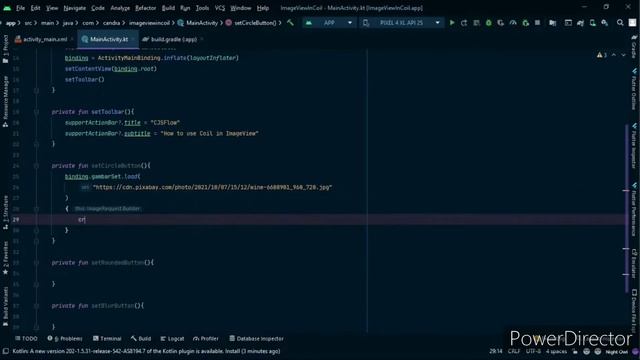The height and width of the screenshot is (360, 640).
Task: Click the 29:14 cursor position indicator
Action: point(496,351)
